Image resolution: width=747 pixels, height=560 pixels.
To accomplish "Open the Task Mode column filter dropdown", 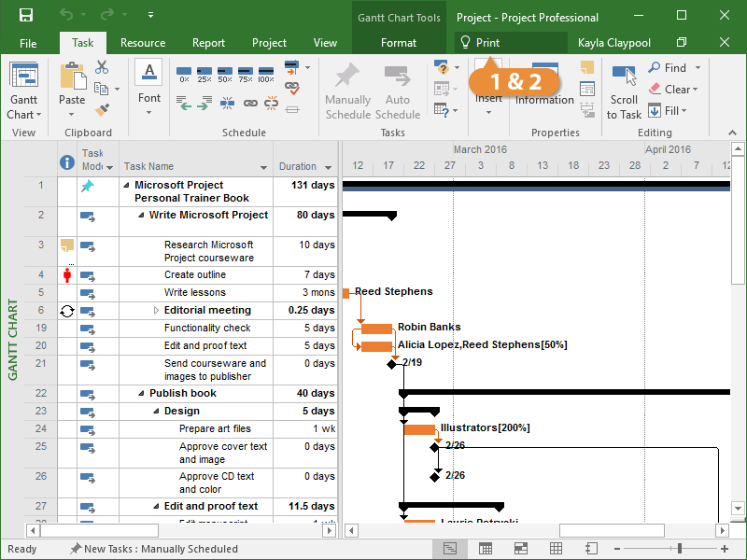I will 109,168.
